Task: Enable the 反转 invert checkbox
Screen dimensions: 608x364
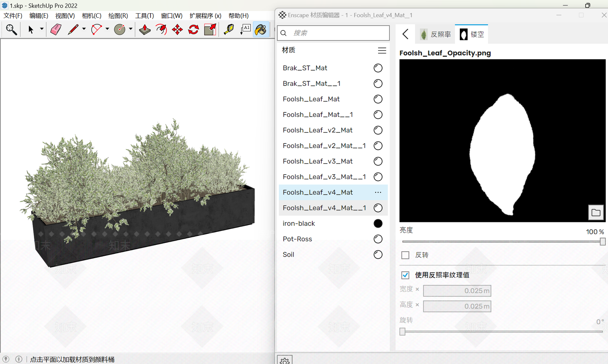Action: point(405,255)
